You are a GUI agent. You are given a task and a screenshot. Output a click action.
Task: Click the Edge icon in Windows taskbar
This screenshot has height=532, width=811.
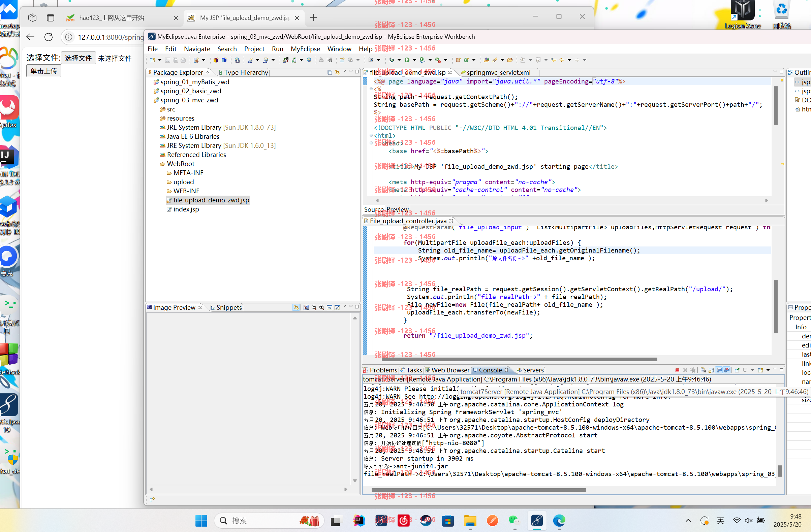pos(559,521)
